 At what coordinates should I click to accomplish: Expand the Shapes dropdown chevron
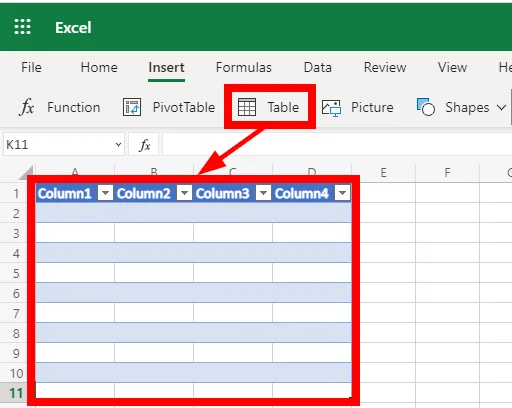tap(501, 108)
